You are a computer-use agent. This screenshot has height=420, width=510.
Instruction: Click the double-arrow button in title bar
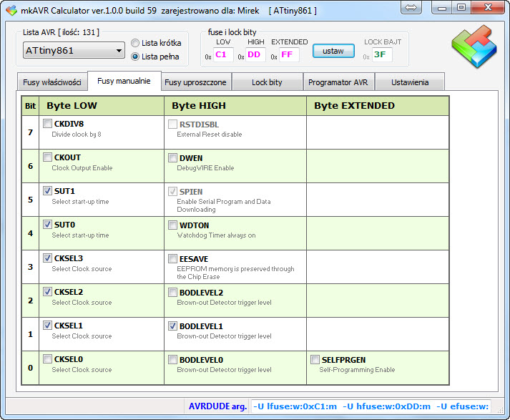411,7
